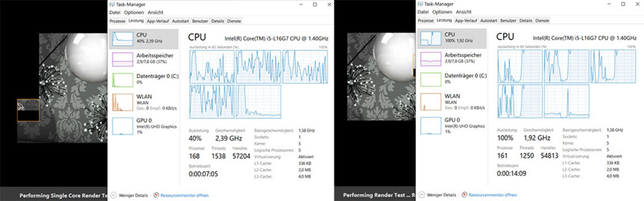Image resolution: width=644 pixels, height=201 pixels.
Task: Select WLAN entry in right Task-Manager
Action: pyautogui.click(x=452, y=102)
